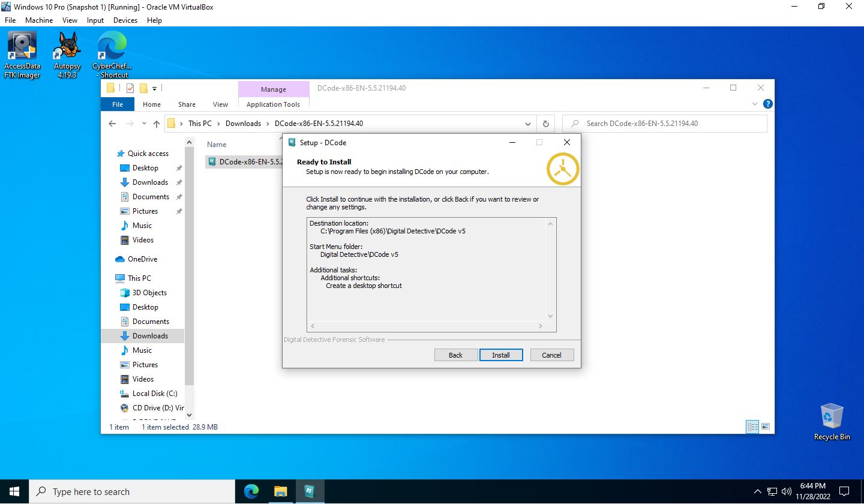Viewport: 864px width, 504px height.
Task: Click the DCode-x86-EN installer file
Action: tap(244, 162)
